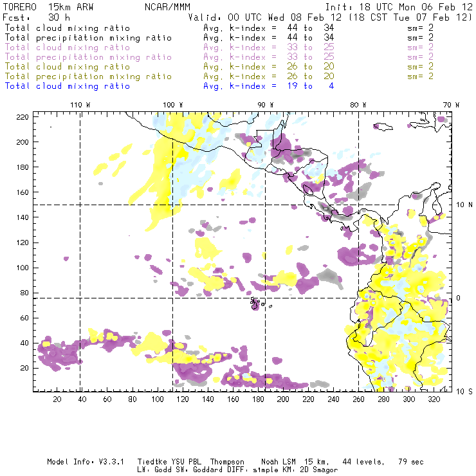The width and height of the screenshot is (476, 476).
Task: Click the "320" horizontal axis tick label
Action: tap(434, 399)
